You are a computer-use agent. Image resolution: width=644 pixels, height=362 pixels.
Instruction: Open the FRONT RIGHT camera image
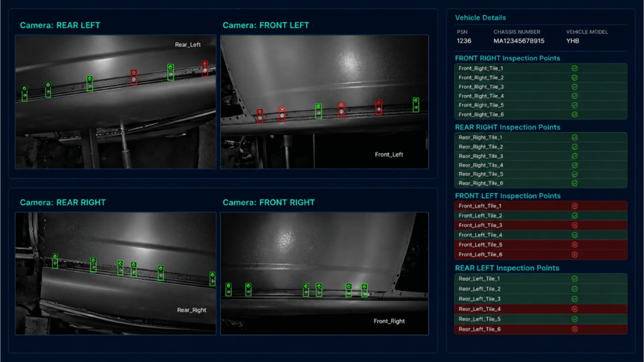[325, 273]
